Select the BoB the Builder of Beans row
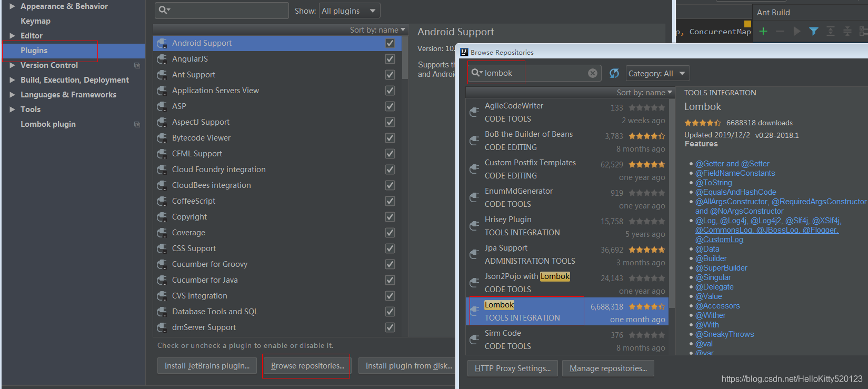Image resolution: width=868 pixels, height=389 pixels. [567, 141]
